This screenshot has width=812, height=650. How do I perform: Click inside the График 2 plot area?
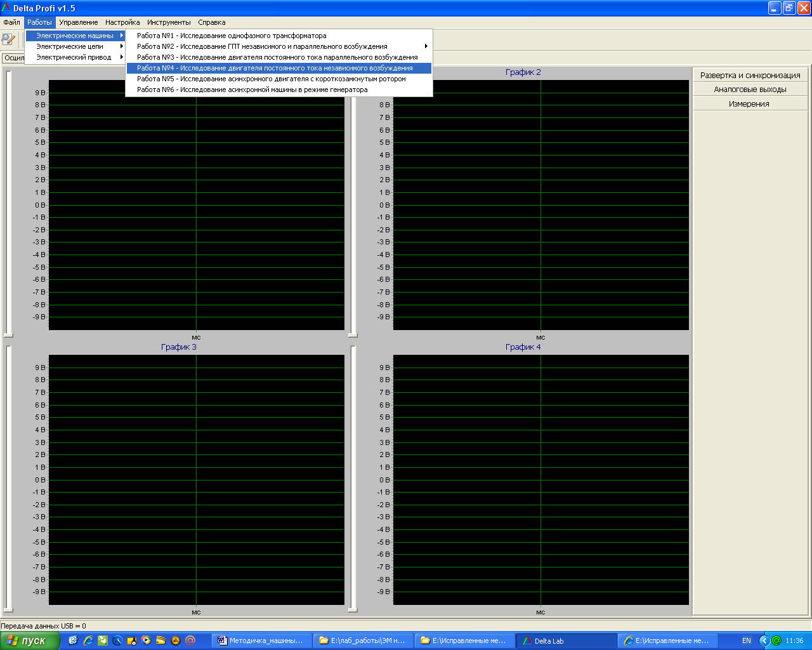pos(541,205)
